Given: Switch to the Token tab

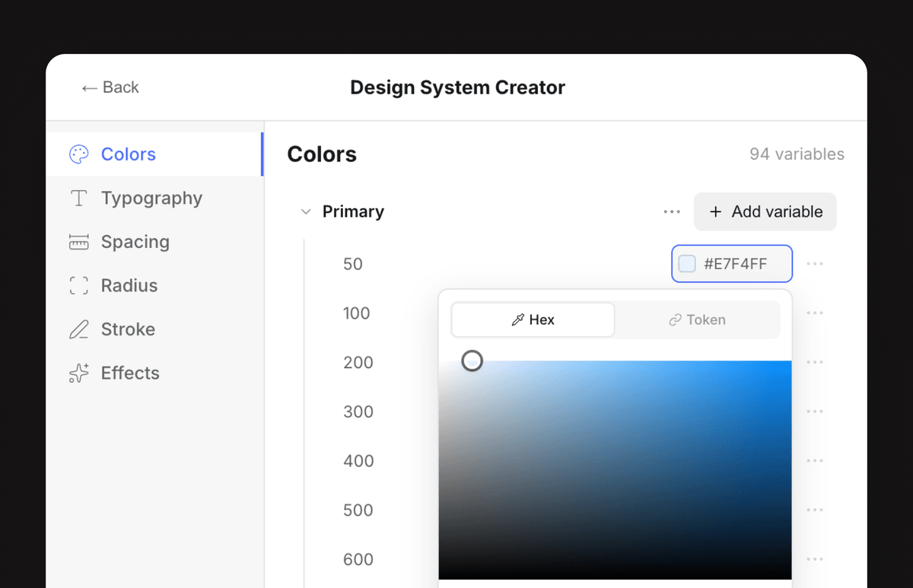Looking at the screenshot, I should tap(697, 320).
